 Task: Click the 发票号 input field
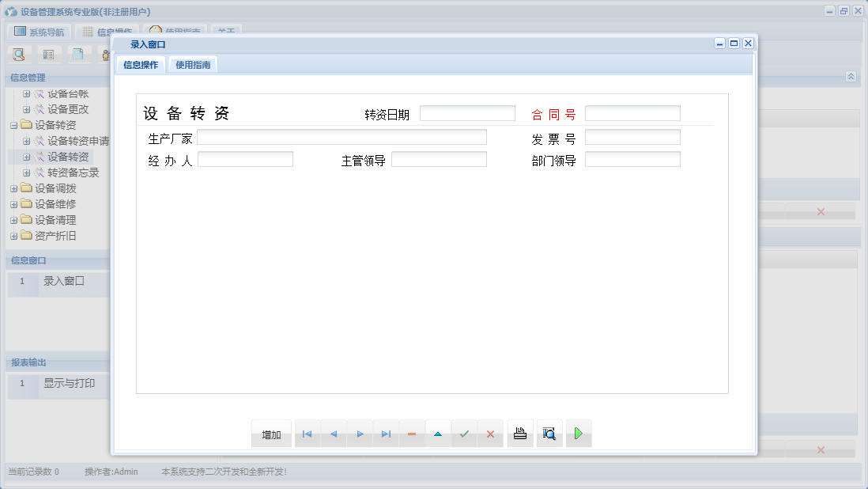click(x=632, y=138)
